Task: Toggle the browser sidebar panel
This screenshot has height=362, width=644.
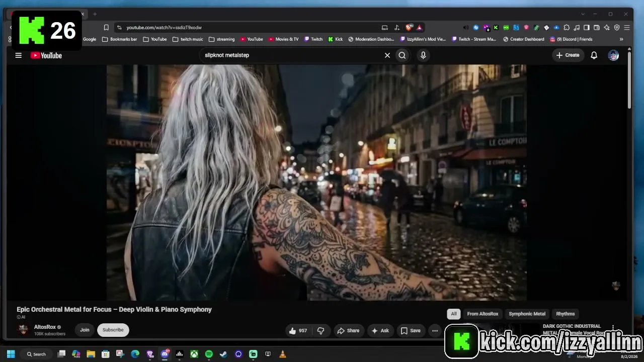Action: 587,28
